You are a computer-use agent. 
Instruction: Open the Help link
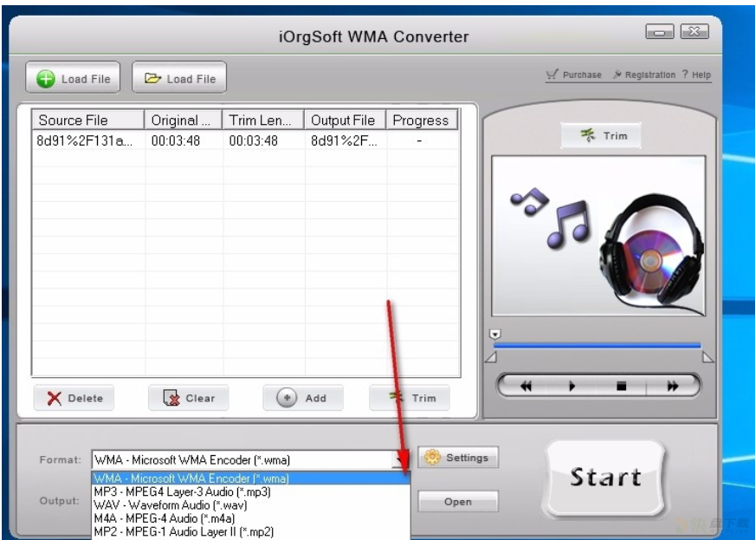click(x=697, y=75)
